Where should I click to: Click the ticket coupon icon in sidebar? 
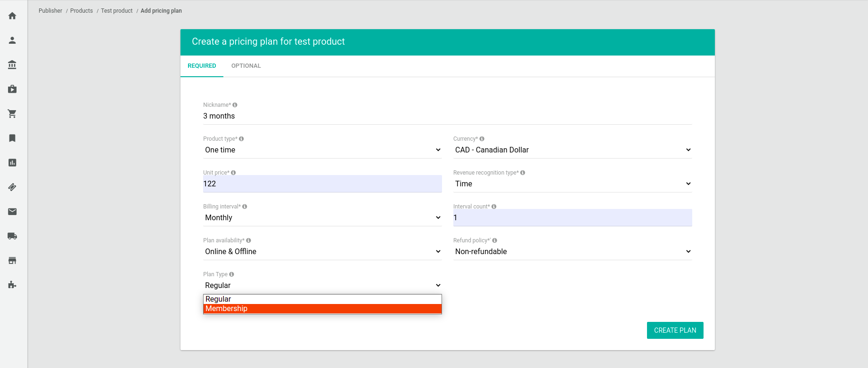coord(12,187)
